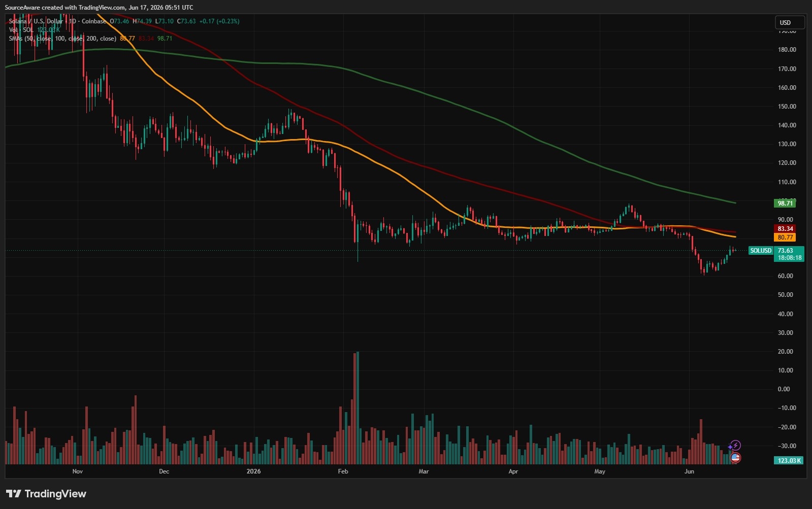Click the 73.63 last price label with countdown
The image size is (812, 509).
789,254
